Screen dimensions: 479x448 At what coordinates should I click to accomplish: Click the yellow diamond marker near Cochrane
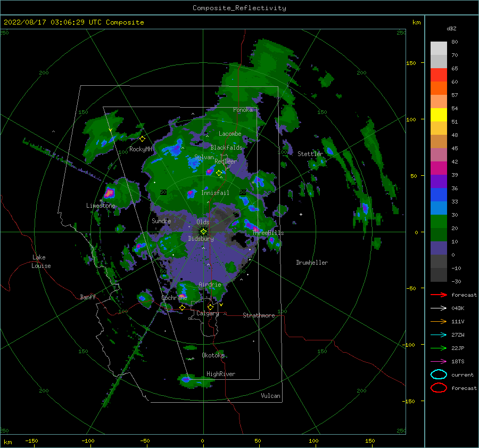(x=182, y=307)
